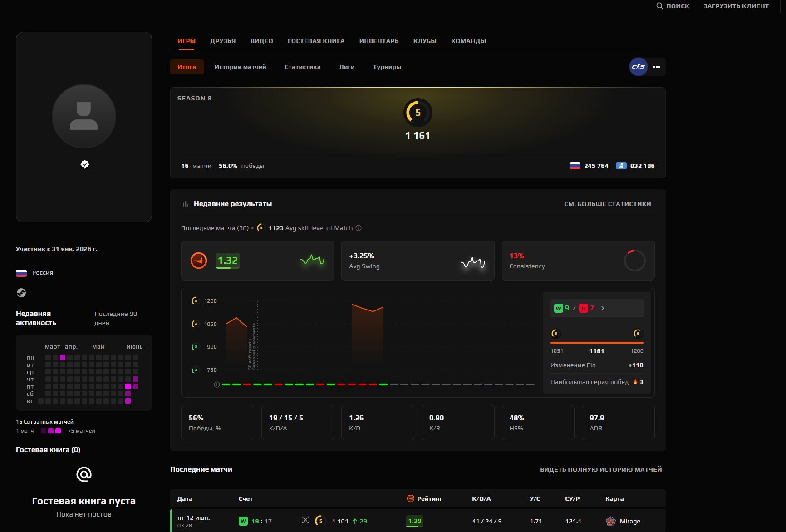Click the 19 / 15 / 5 K/D/A card

[x=298, y=423]
